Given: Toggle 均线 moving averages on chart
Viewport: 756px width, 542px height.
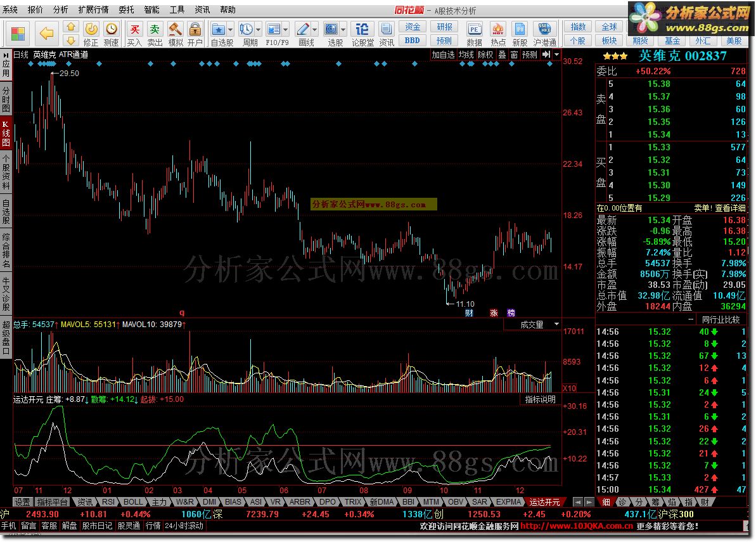Looking at the screenshot, I should pos(466,55).
